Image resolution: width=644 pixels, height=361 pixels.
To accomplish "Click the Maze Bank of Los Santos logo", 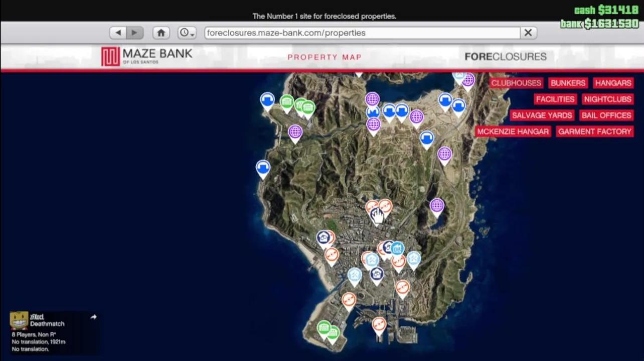I will (146, 56).
